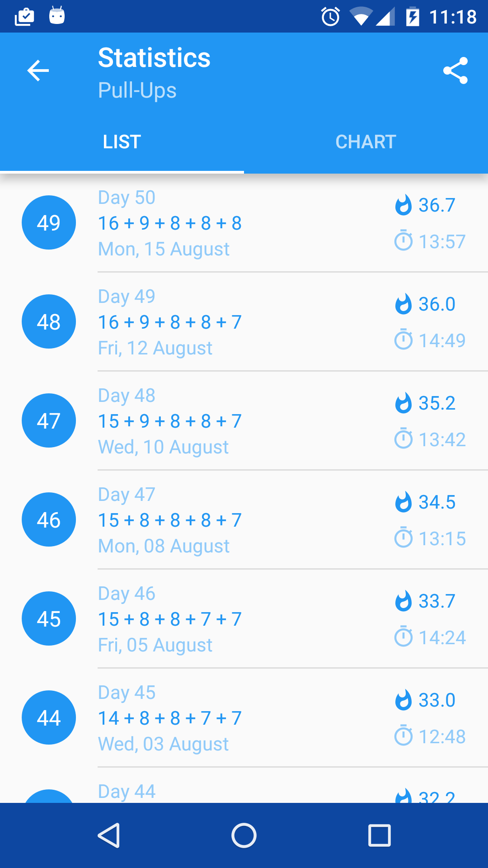Tap the share icon in the header

click(455, 71)
